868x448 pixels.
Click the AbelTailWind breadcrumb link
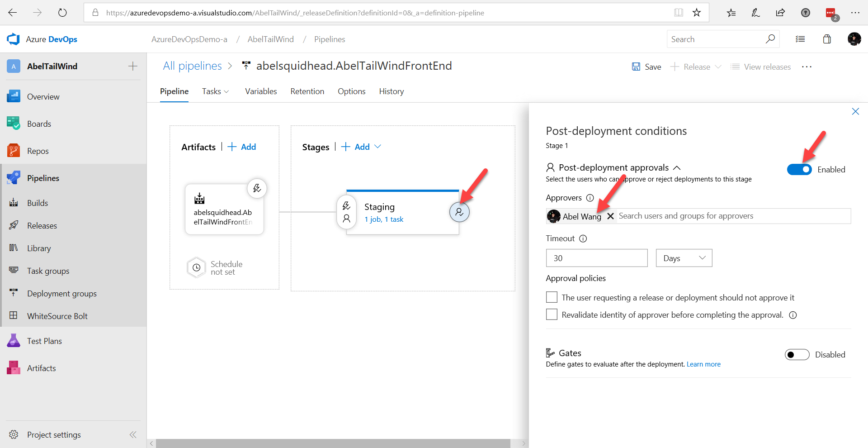(270, 39)
